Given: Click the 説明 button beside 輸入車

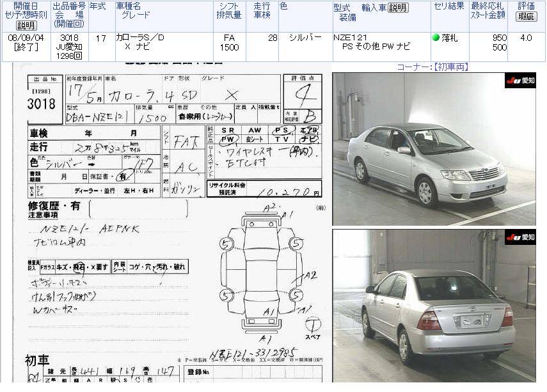Looking at the screenshot, I should [398, 8].
